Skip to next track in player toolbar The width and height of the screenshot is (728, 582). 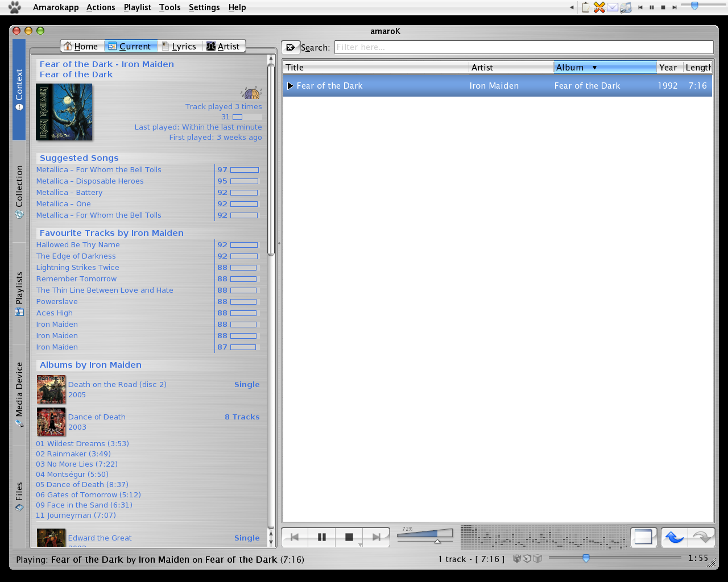point(377,537)
